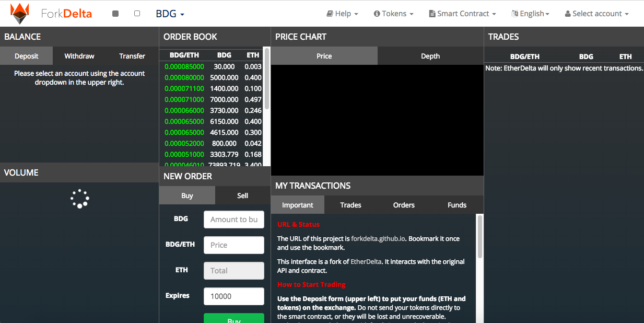
Task: Open the Smart Contract menu
Action: [x=462, y=14]
